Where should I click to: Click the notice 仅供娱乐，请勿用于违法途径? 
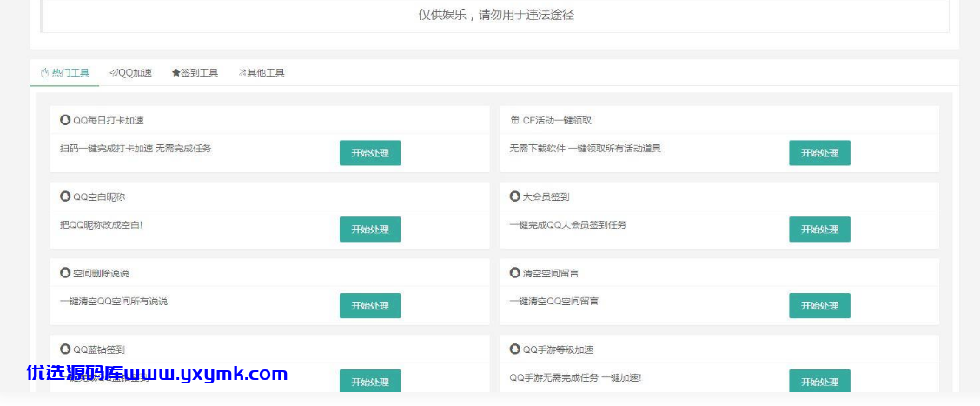pos(496,15)
